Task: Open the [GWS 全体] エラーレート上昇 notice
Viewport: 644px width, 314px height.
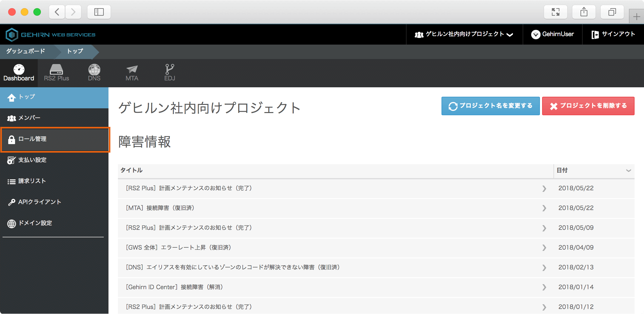Action: click(179, 248)
